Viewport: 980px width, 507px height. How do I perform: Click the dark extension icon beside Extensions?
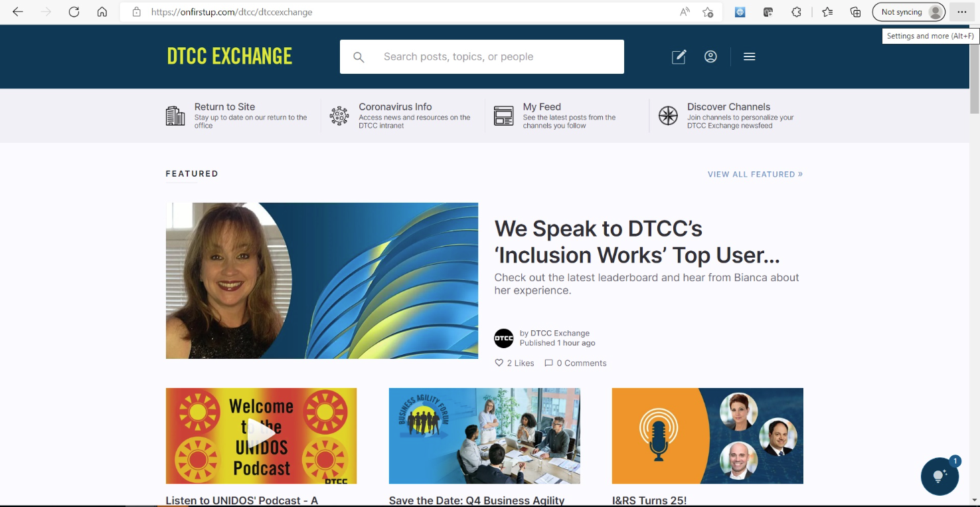point(768,12)
